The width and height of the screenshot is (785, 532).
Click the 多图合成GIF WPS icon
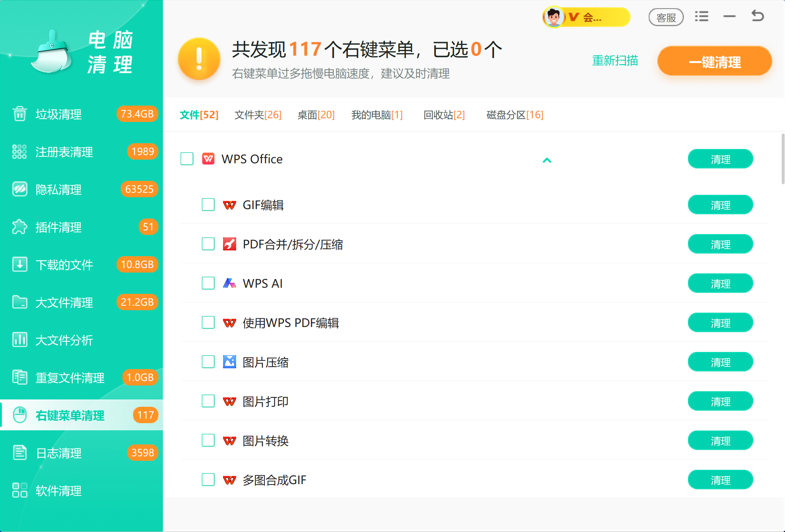click(230, 480)
